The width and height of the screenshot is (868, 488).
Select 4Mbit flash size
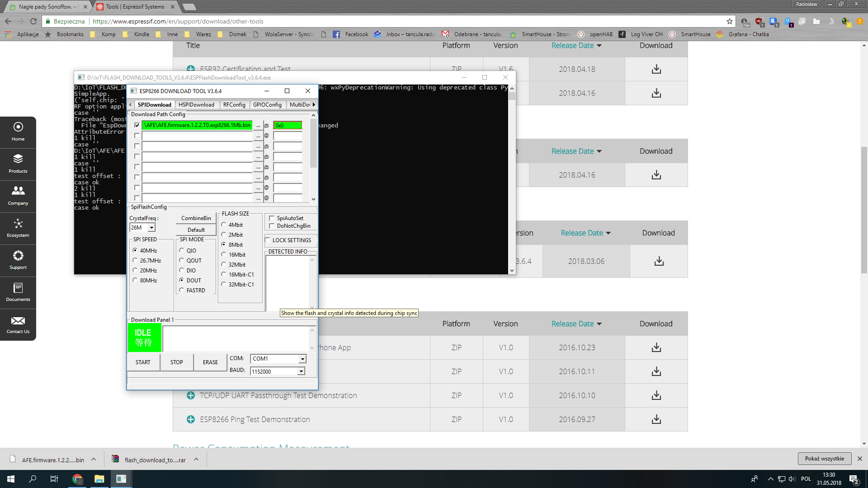pos(224,225)
